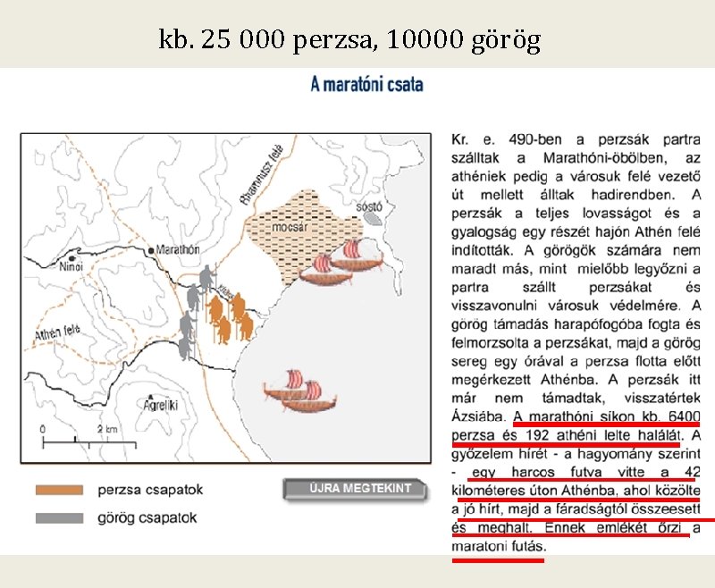Click the gray salt lake shape on map
The image size is (715, 588).
tap(373, 218)
